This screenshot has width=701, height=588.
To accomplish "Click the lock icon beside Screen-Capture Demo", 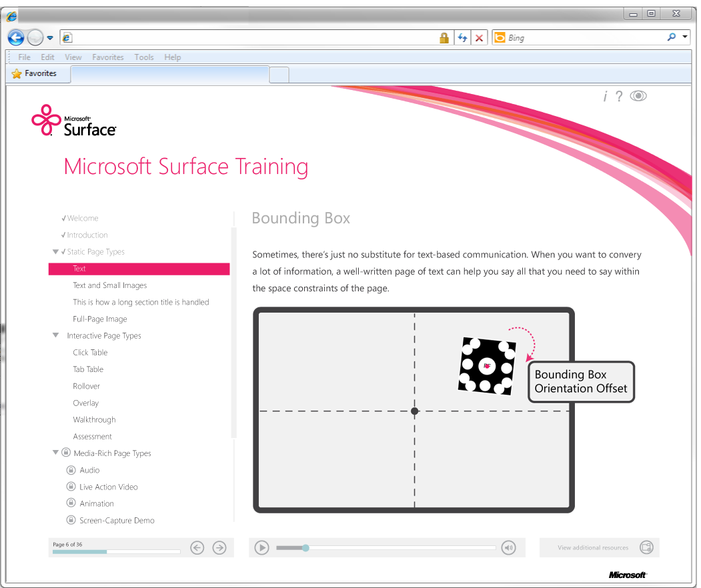I will [71, 519].
